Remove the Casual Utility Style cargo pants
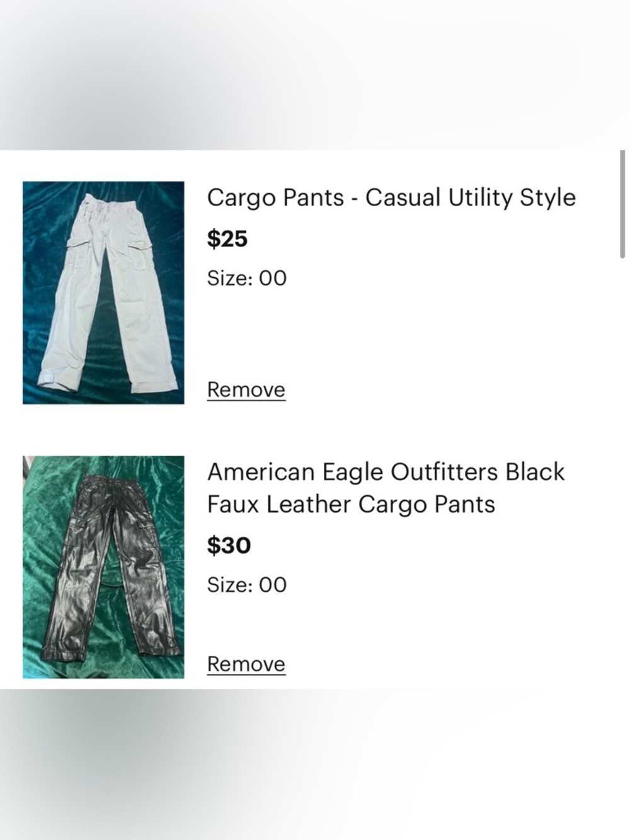The image size is (630, 840). 246,389
